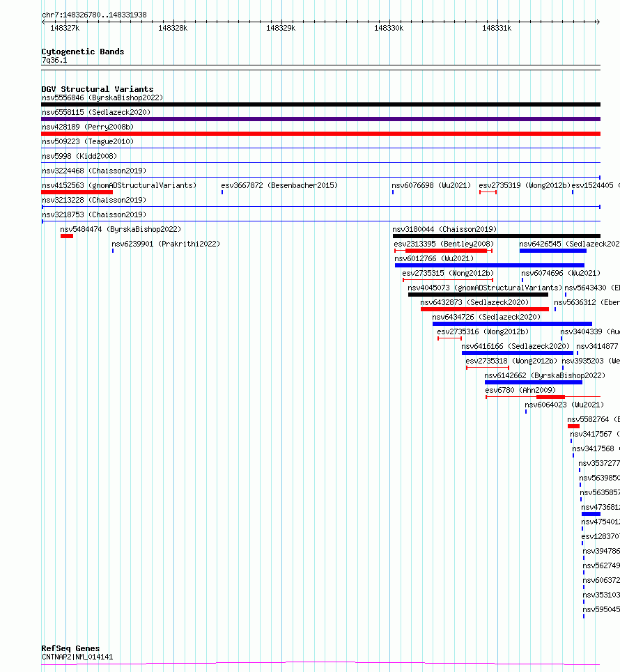
Task: Select esv3667872 (Besenbacher2015) variant
Action: point(279,185)
